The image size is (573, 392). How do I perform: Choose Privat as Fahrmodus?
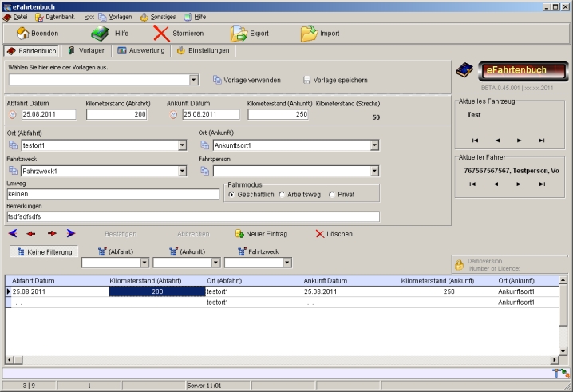(x=332, y=194)
